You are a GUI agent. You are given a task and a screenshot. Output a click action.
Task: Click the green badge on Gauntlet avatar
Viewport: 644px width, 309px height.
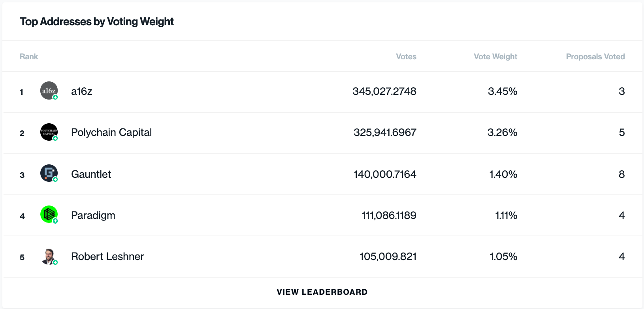coord(55,179)
